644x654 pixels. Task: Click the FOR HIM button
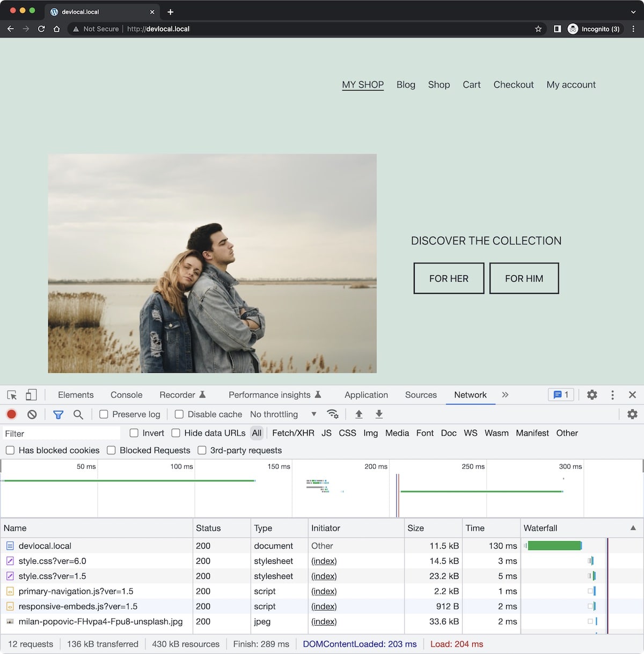click(x=524, y=278)
